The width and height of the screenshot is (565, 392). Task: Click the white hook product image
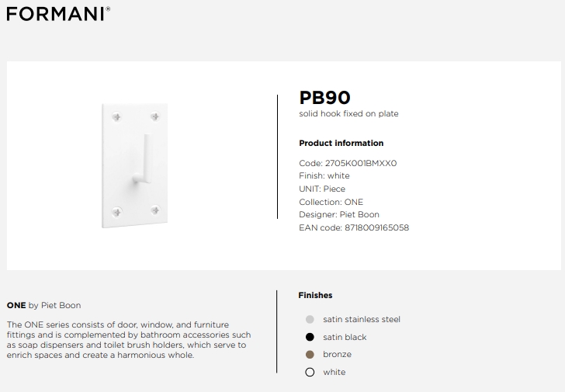tap(135, 166)
